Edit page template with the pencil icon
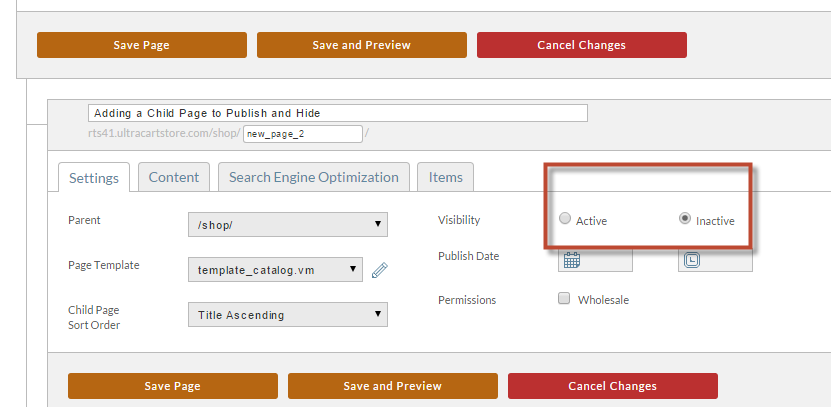The image size is (831, 407). click(x=379, y=270)
